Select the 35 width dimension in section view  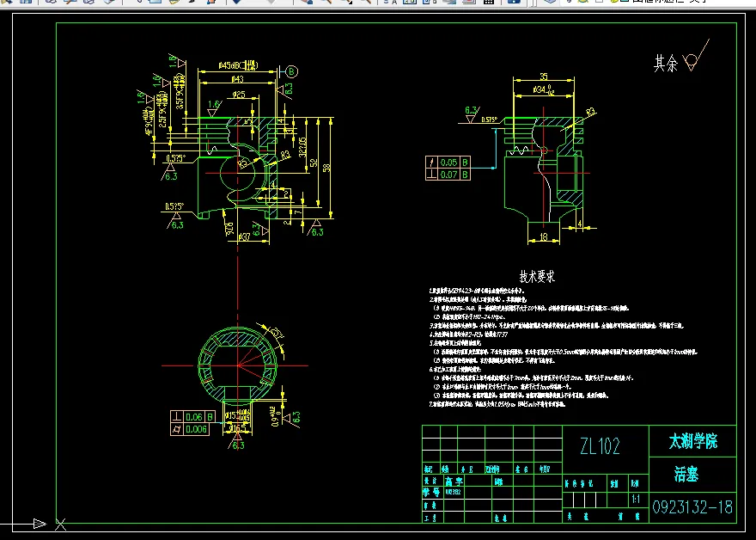click(543, 77)
